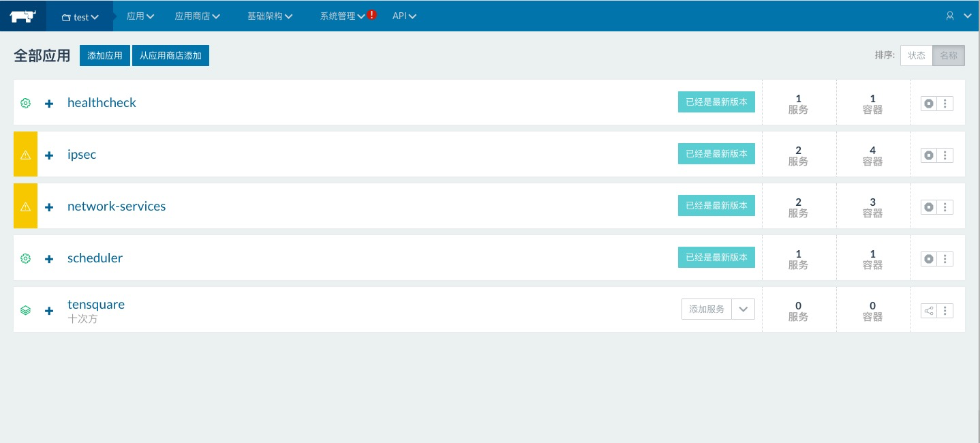
Task: Open the scheduler stack link
Action: click(x=95, y=258)
